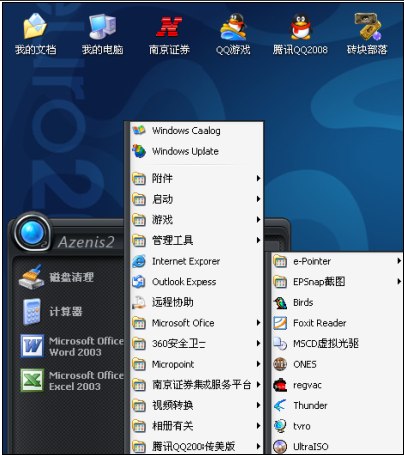Select the 相册有关 menu entry
The height and width of the screenshot is (455, 404).
(196, 426)
